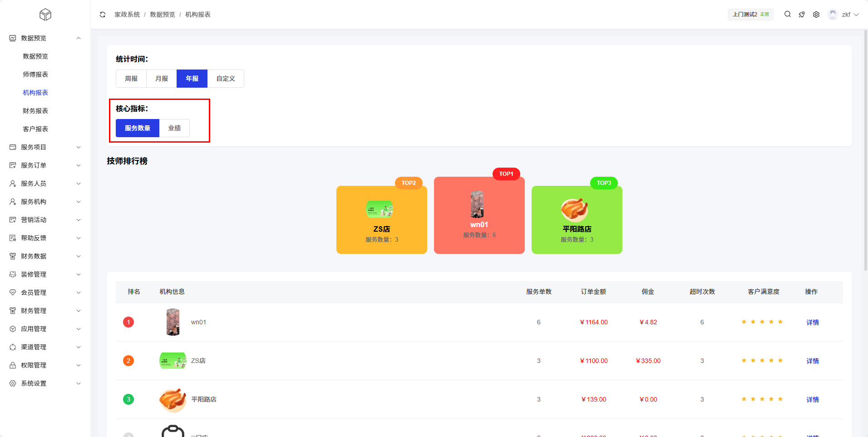Screen dimensions: 868x437
Task: Click the 家政系统 breadcrumb link
Action: (127, 15)
